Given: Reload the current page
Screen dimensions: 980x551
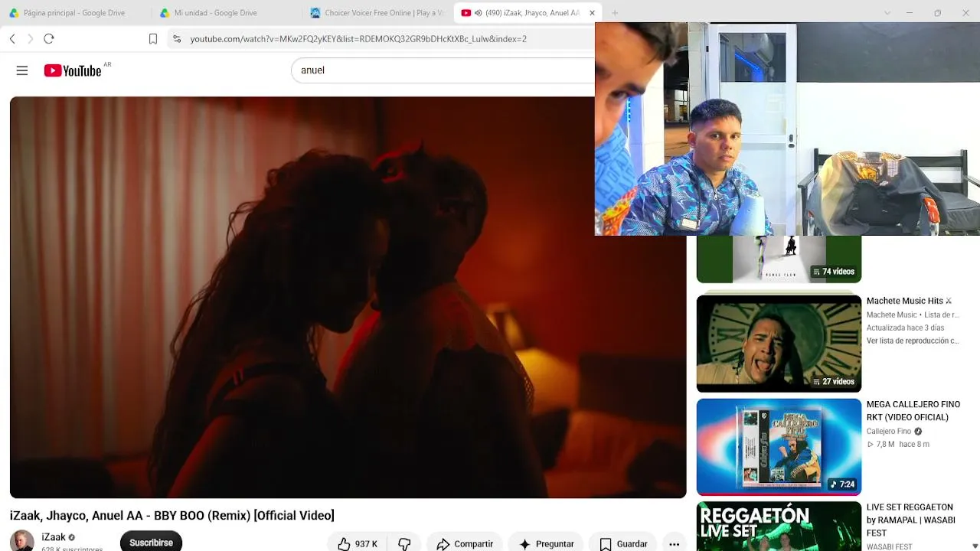Looking at the screenshot, I should 49,39.
